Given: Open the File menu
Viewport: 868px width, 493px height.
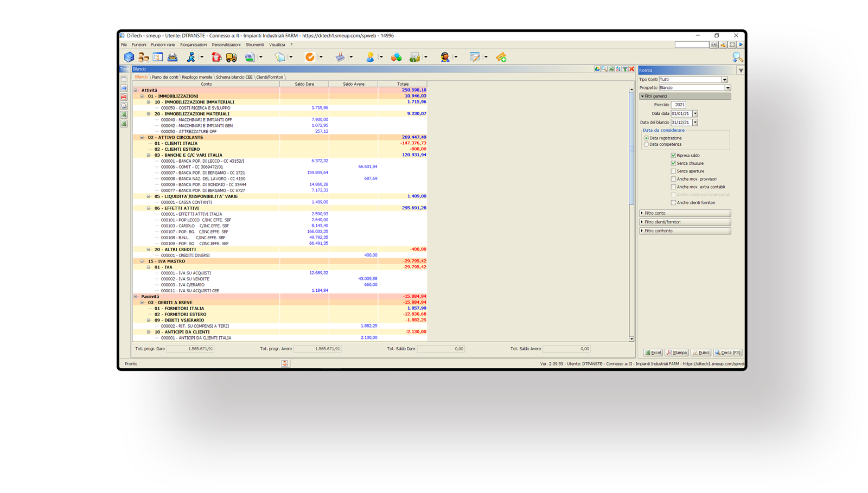Looking at the screenshot, I should pyautogui.click(x=124, y=45).
